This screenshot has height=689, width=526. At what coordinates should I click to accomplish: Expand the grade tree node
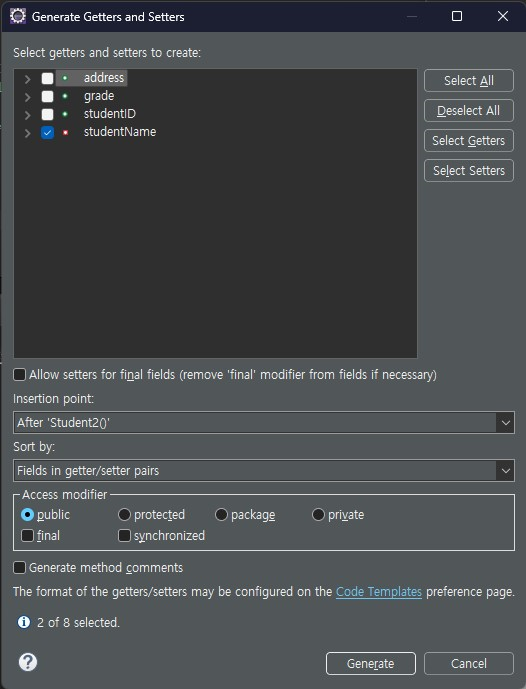pyautogui.click(x=27, y=97)
